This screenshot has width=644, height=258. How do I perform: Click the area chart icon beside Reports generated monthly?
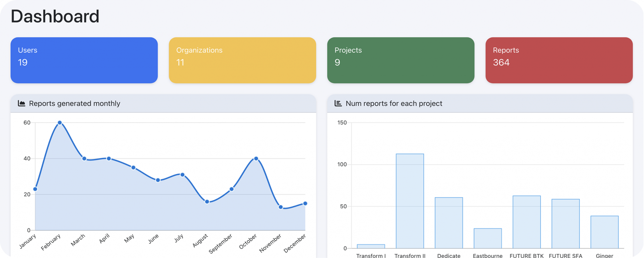point(21,103)
